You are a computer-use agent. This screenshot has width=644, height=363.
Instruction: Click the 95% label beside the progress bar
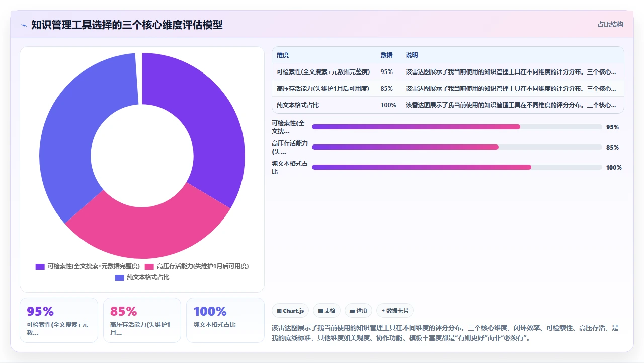[612, 127]
